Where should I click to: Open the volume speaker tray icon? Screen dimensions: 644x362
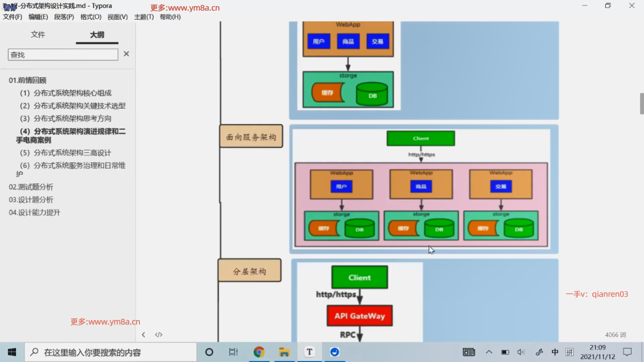[521, 352]
